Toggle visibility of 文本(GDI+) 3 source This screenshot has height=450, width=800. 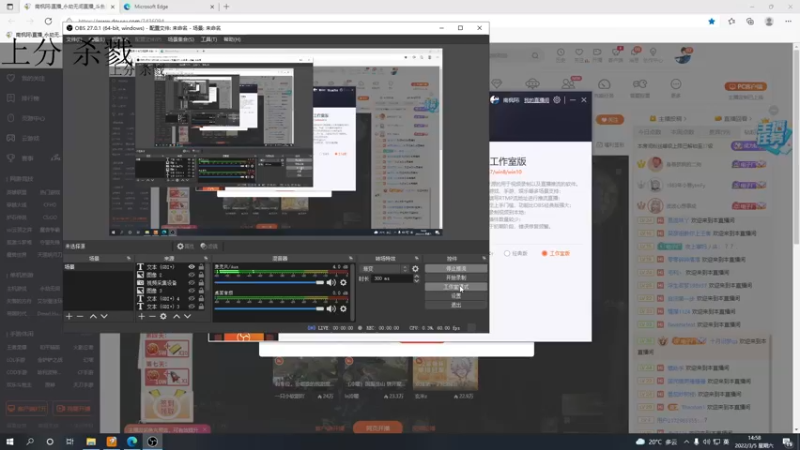pos(192,307)
